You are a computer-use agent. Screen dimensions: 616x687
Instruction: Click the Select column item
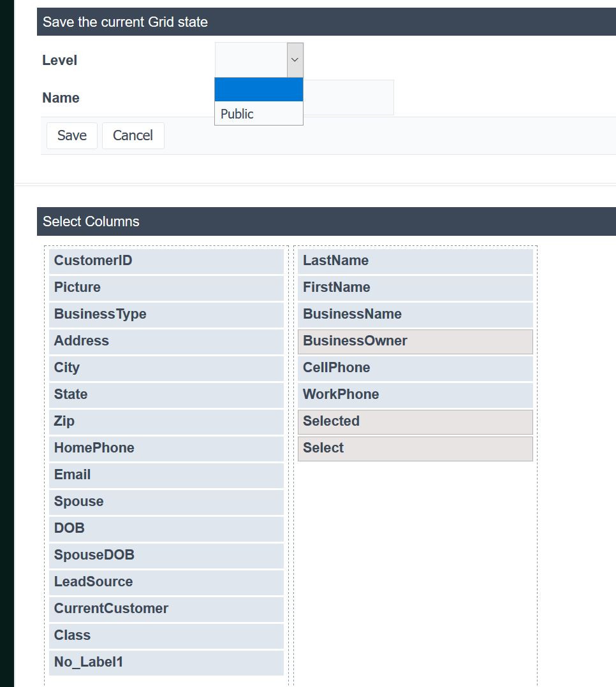[415, 448]
